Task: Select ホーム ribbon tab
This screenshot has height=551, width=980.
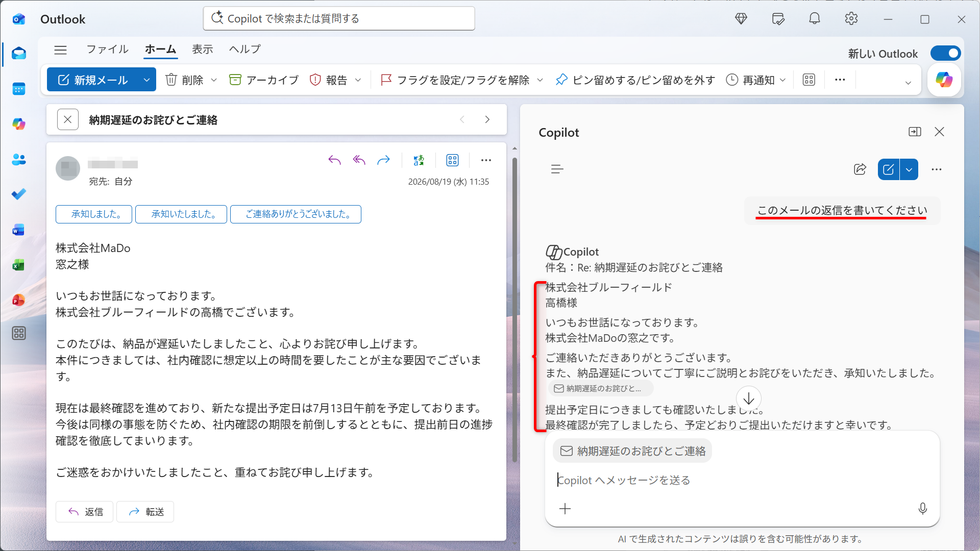Action: [160, 49]
